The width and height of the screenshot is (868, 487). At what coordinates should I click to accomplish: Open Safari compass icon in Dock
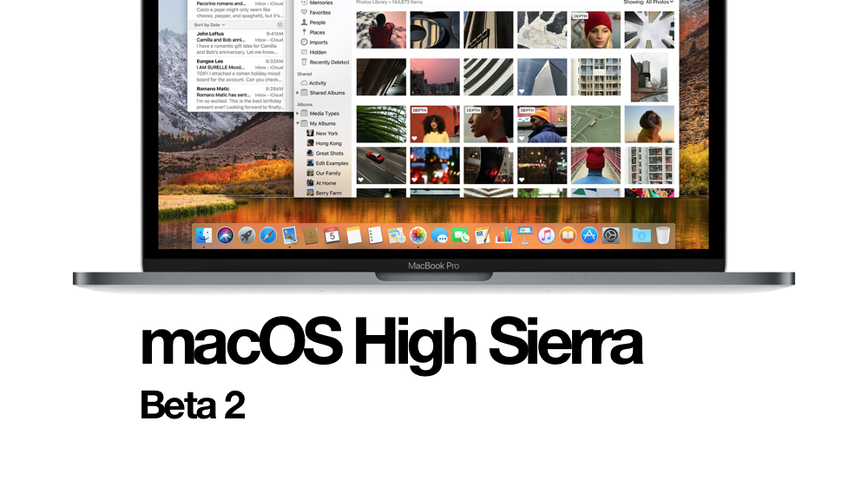coord(268,236)
